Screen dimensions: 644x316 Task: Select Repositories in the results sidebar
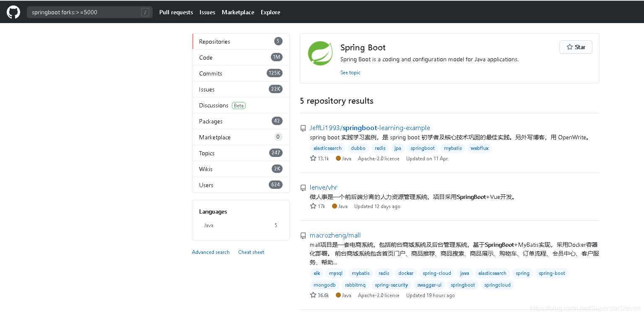(241, 42)
